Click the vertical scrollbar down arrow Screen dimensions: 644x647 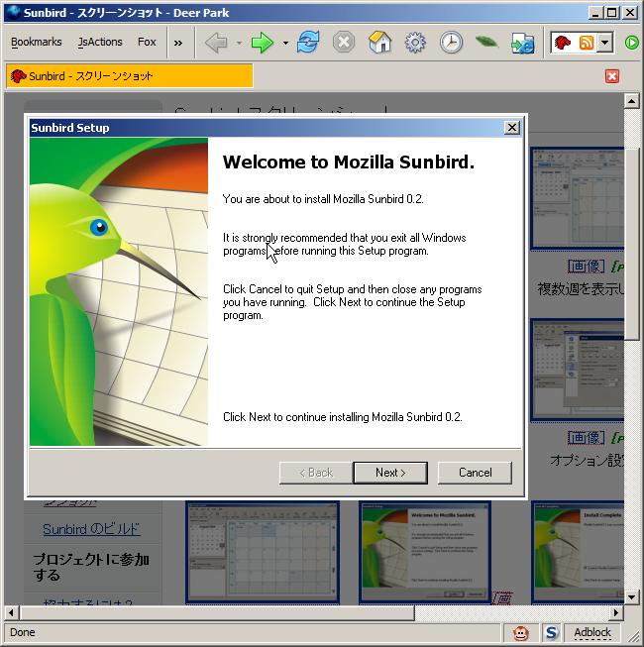coord(632,597)
